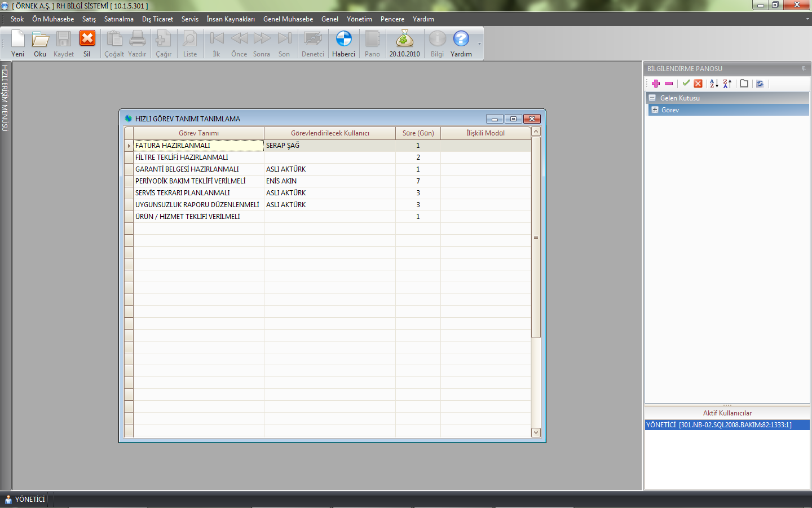Toggle the pin on Bilgilendirme Panosu
The width and height of the screenshot is (812, 508).
pyautogui.click(x=804, y=69)
